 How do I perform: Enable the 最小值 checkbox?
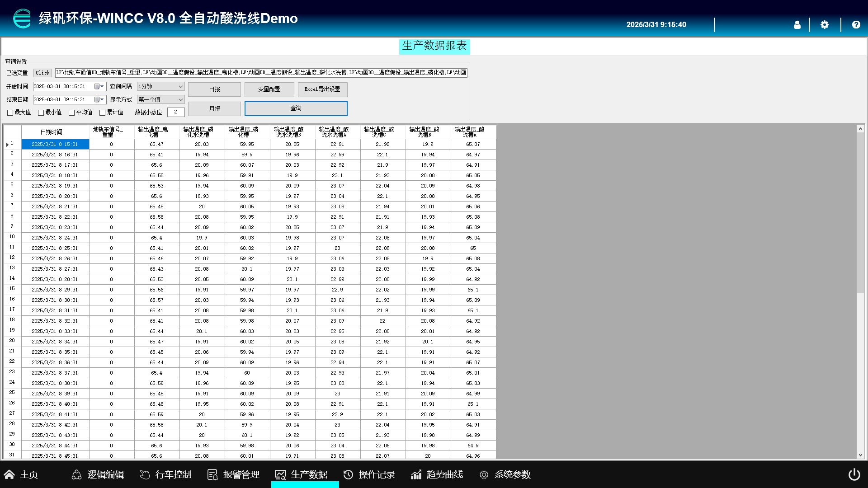pos(41,113)
